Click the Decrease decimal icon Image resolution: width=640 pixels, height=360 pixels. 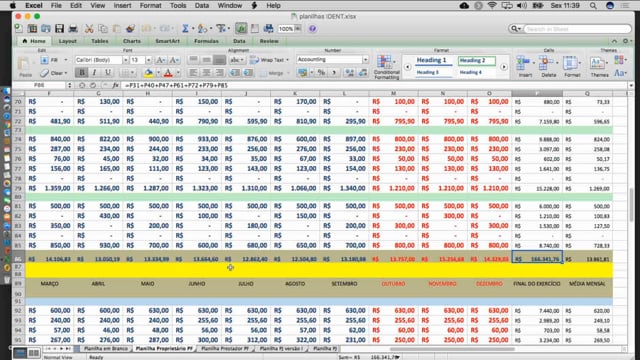tap(362, 73)
